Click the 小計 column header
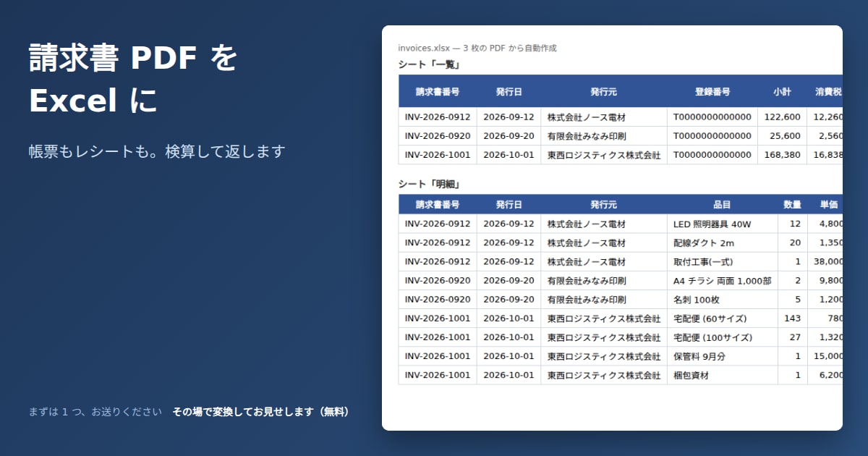Image resolution: width=868 pixels, height=456 pixels. pyautogui.click(x=782, y=92)
